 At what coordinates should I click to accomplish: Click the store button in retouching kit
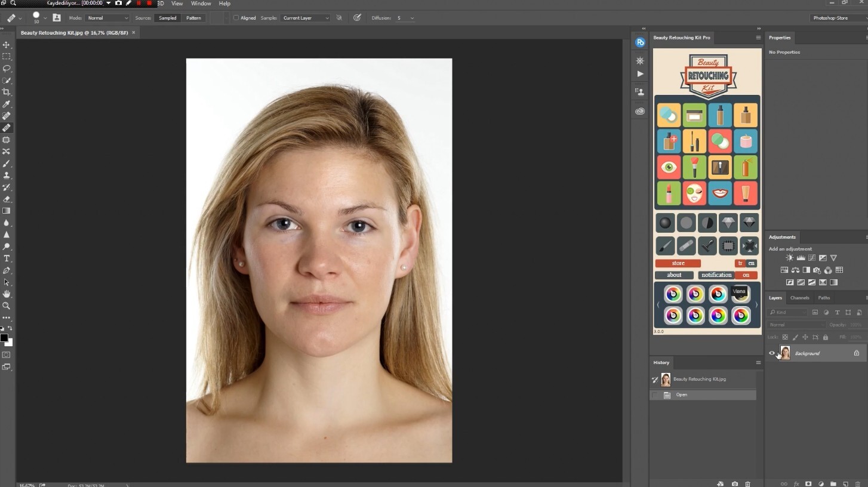[678, 263]
